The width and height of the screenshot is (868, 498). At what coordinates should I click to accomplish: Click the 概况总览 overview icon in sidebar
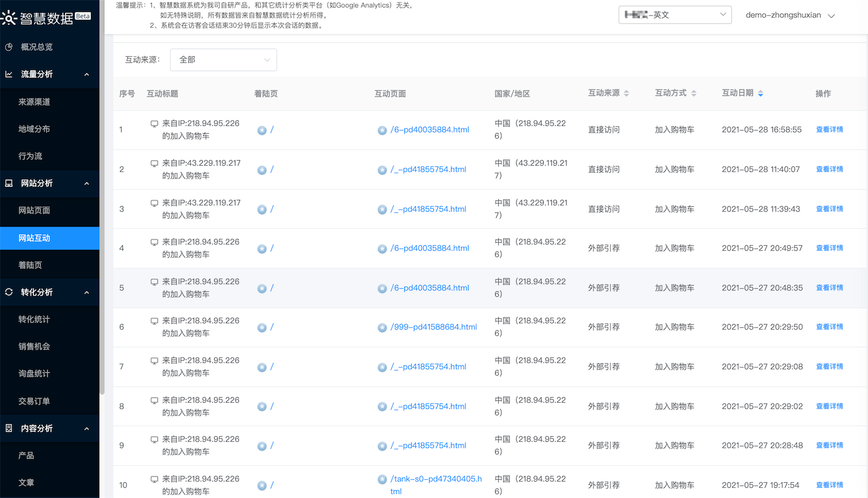pyautogui.click(x=9, y=47)
